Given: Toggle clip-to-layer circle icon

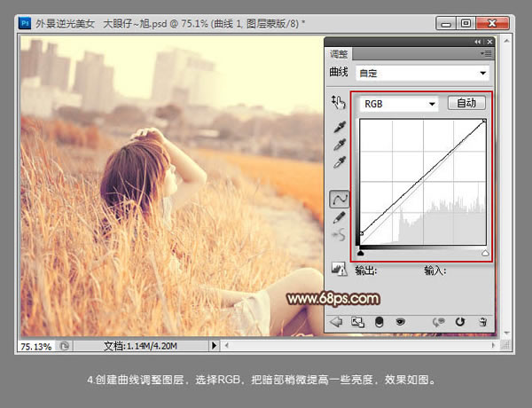Looking at the screenshot, I should coord(379,321).
